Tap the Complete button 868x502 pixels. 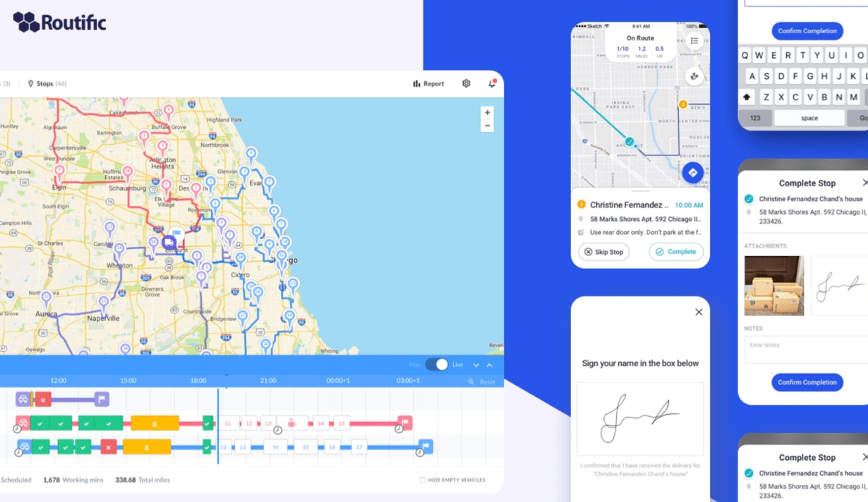click(676, 251)
